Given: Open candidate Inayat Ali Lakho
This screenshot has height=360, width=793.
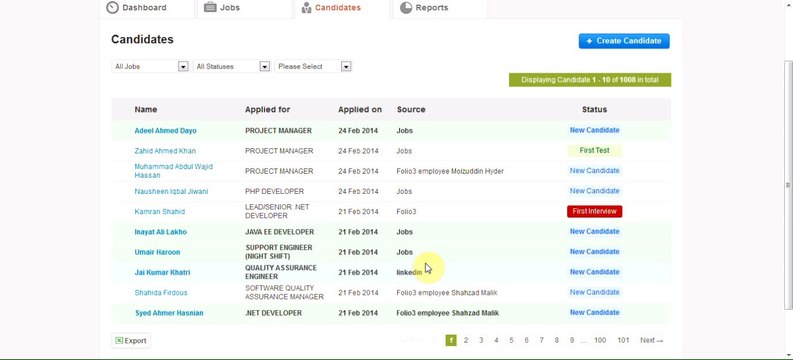Looking at the screenshot, I should tap(160, 232).
